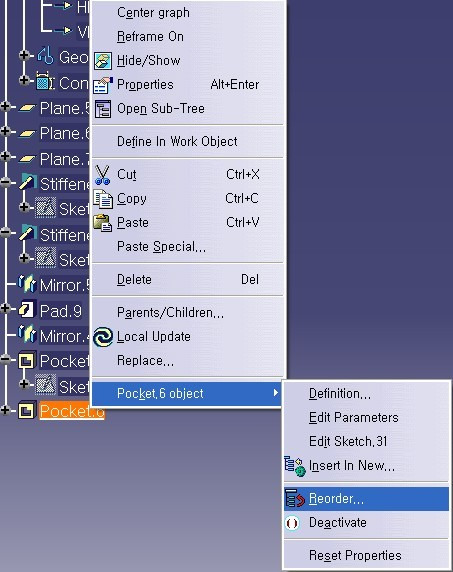The image size is (453, 572).
Task: Select the Pad.9 label in the tree
Action: tap(61, 311)
